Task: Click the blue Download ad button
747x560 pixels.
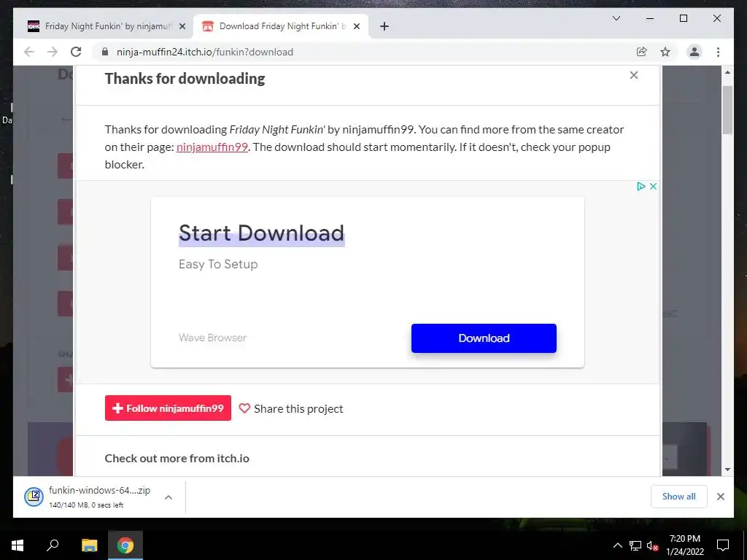Action: [484, 338]
